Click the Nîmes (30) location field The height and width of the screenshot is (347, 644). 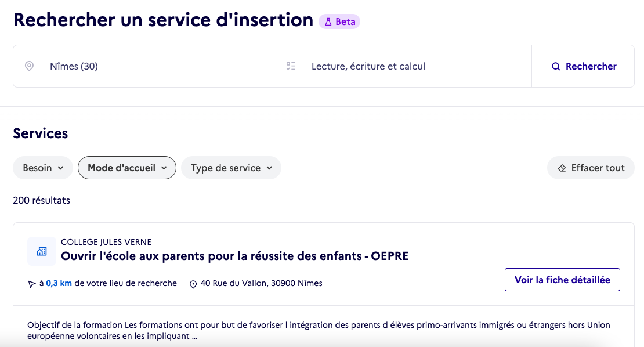coord(142,66)
